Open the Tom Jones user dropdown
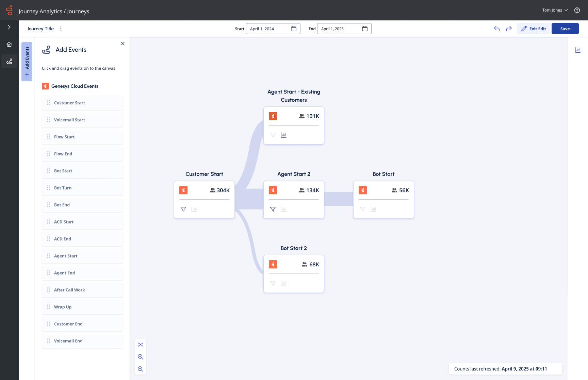This screenshot has width=588, height=380. click(555, 10)
